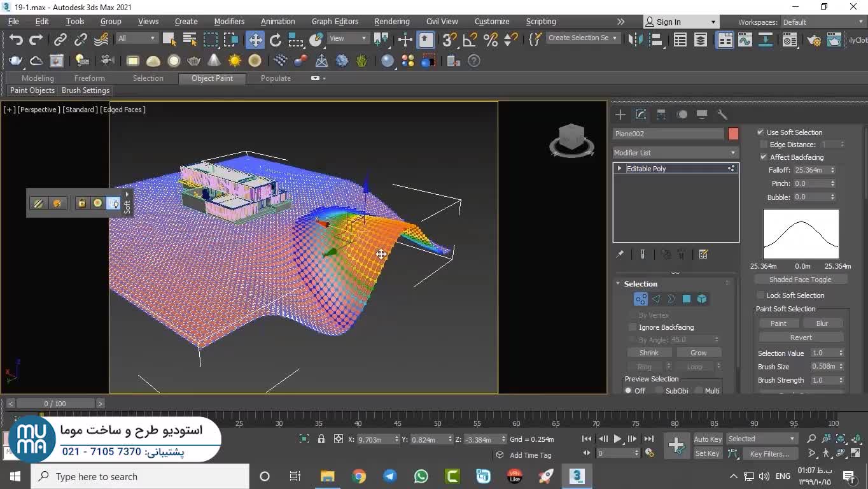Open the Utilities command panel tab
Viewport: 868px width, 489px height.
point(722,115)
